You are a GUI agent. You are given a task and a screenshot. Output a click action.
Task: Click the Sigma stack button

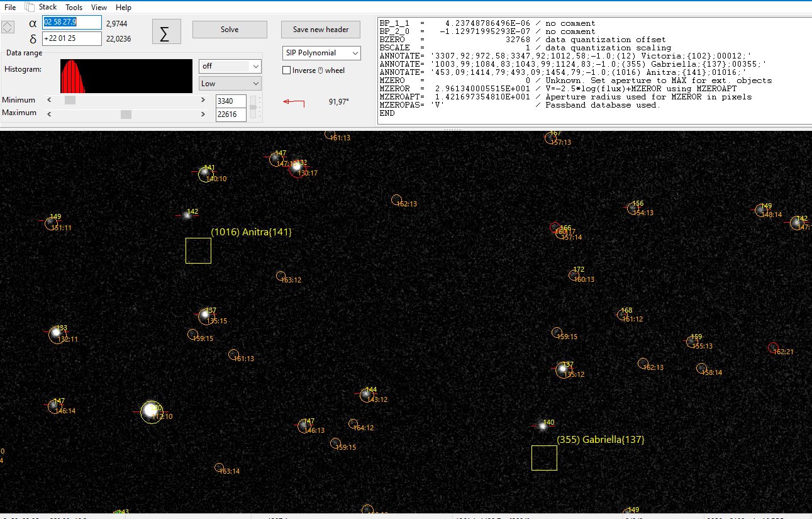pyautogui.click(x=166, y=31)
